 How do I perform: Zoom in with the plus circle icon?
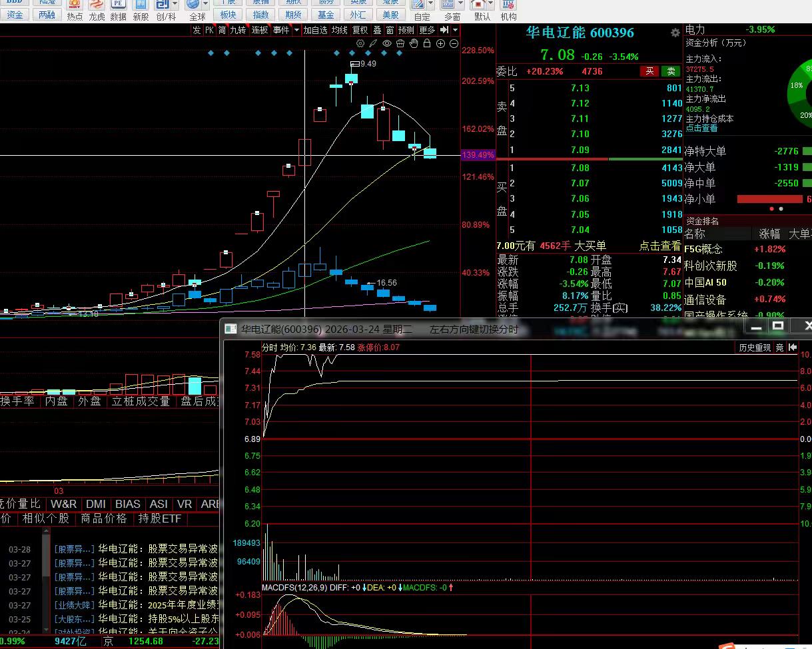[440, 44]
